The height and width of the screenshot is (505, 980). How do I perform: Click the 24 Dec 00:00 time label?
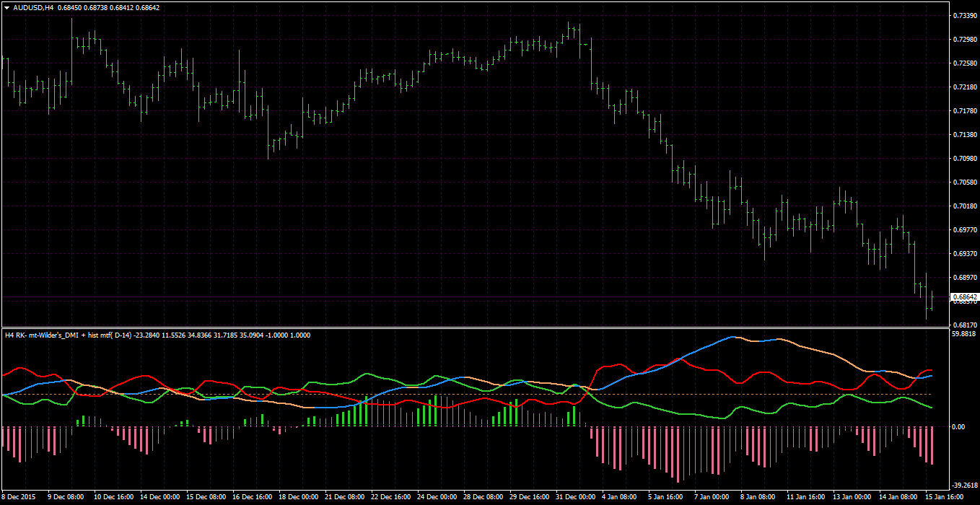tap(437, 497)
